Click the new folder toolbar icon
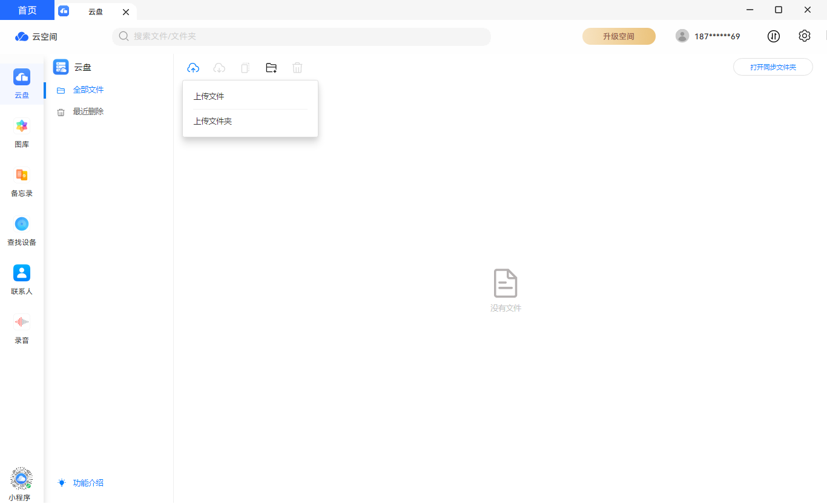The height and width of the screenshot is (504, 827). pyautogui.click(x=271, y=68)
